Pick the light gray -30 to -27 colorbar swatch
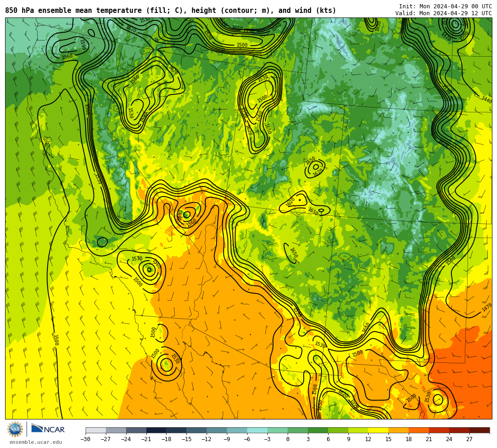The width and height of the screenshot is (497, 448). 96,430
